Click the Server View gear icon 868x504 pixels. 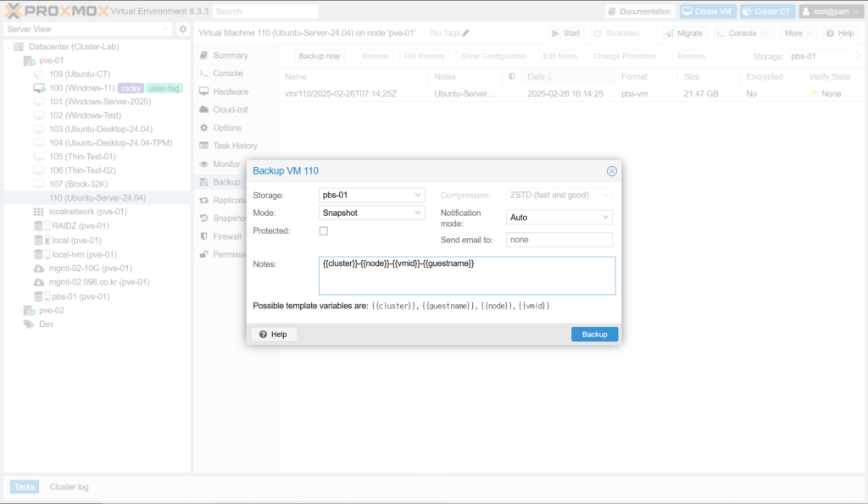182,29
